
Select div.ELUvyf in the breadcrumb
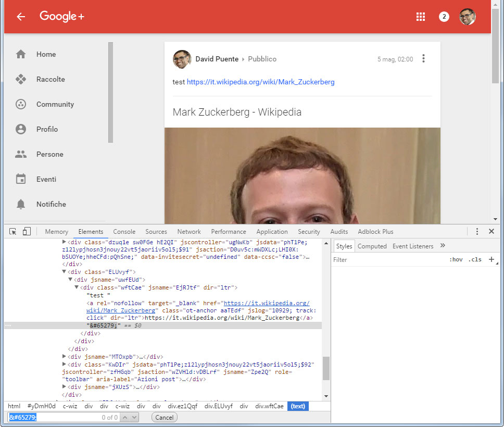219,406
